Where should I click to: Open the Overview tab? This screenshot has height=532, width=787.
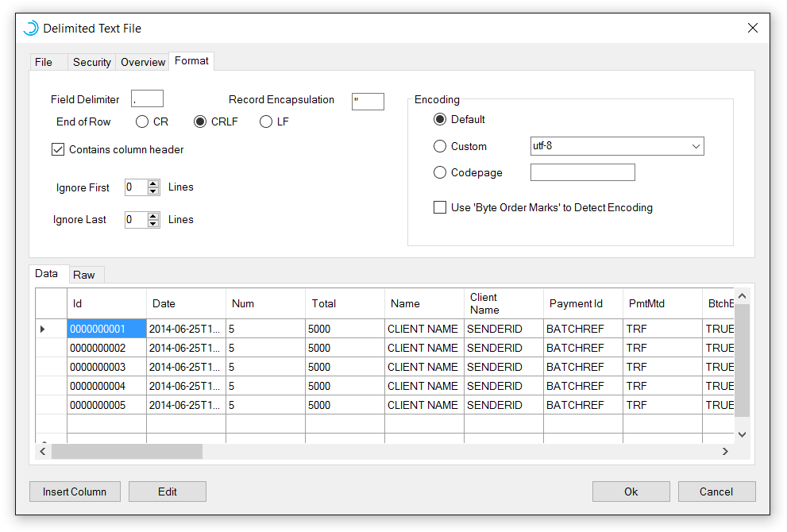click(143, 62)
